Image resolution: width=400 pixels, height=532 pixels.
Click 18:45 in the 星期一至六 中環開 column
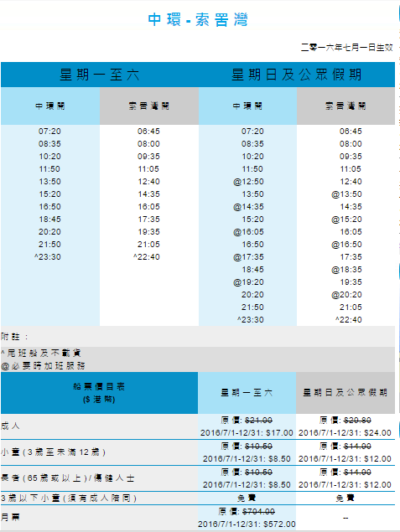pos(49,220)
